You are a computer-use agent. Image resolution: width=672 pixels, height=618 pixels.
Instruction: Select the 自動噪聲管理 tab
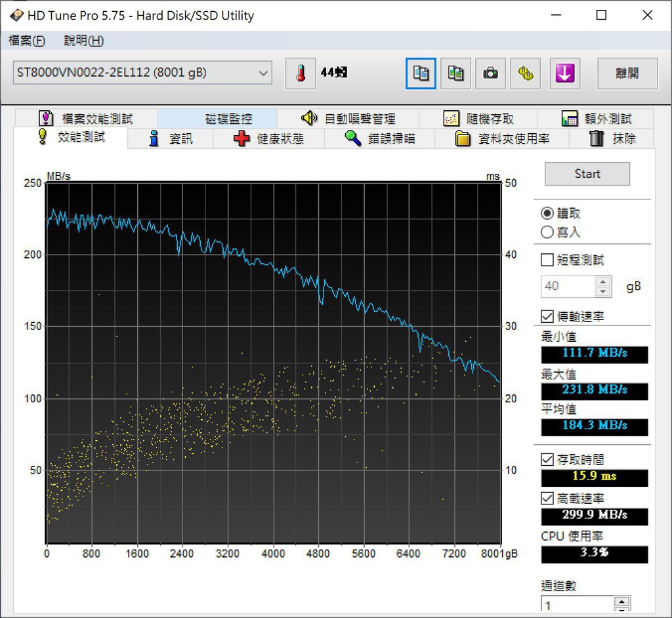pos(348,118)
